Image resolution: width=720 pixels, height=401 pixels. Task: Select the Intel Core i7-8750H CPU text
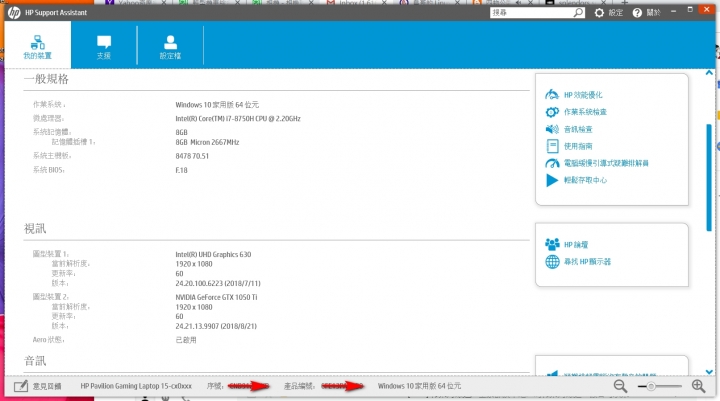238,119
